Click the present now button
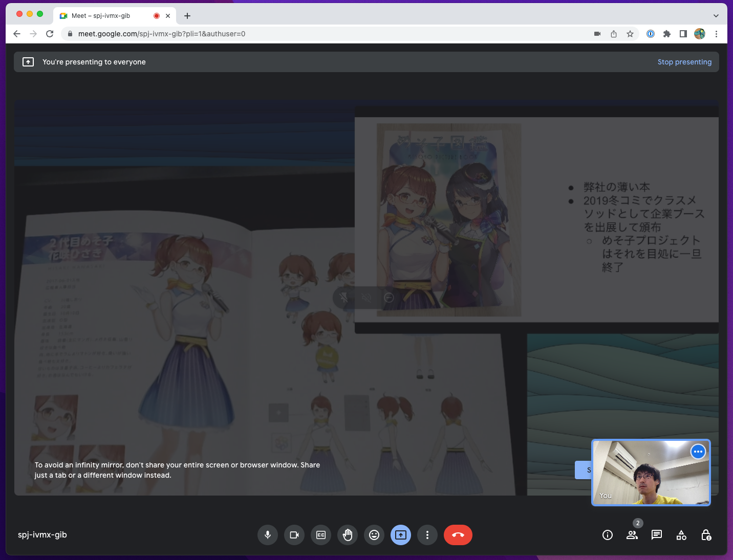This screenshot has height=560, width=733. pos(401,535)
